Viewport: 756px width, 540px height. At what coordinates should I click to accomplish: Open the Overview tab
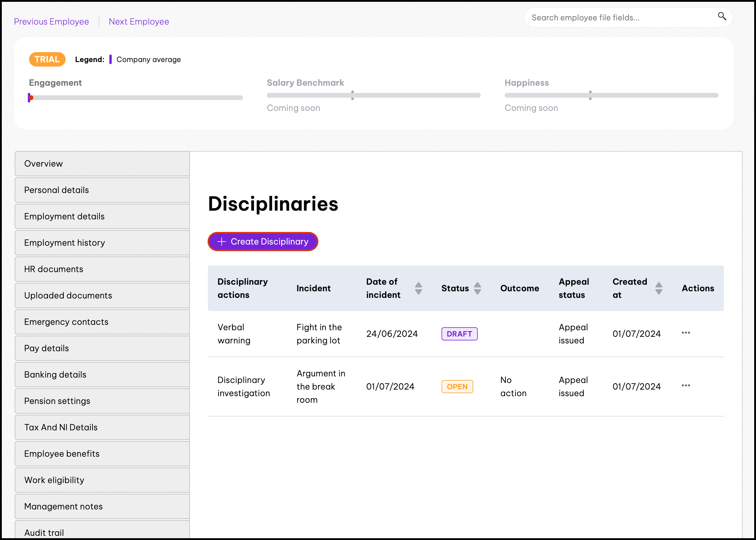pos(102,164)
